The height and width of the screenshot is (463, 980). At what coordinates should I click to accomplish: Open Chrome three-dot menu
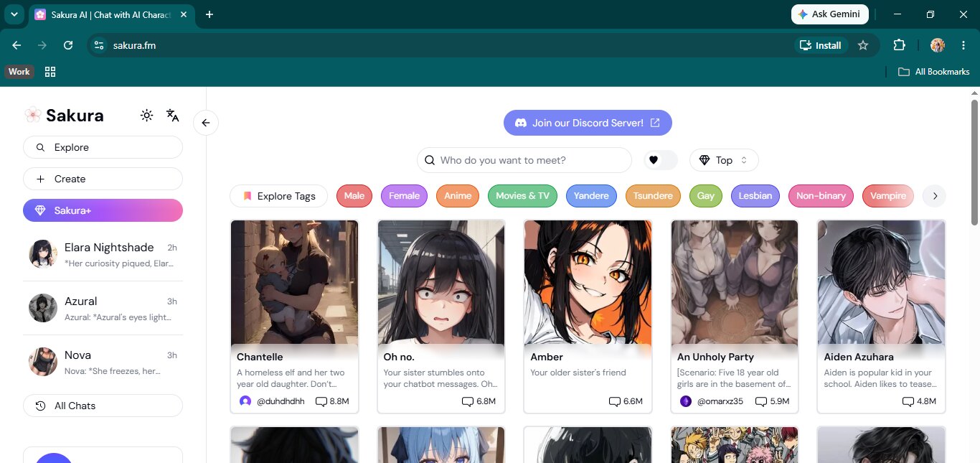(x=963, y=45)
